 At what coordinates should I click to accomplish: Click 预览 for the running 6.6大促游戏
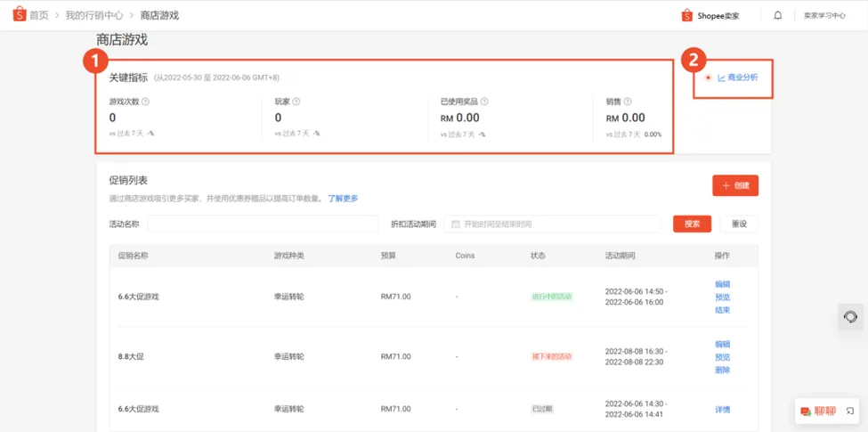722,298
